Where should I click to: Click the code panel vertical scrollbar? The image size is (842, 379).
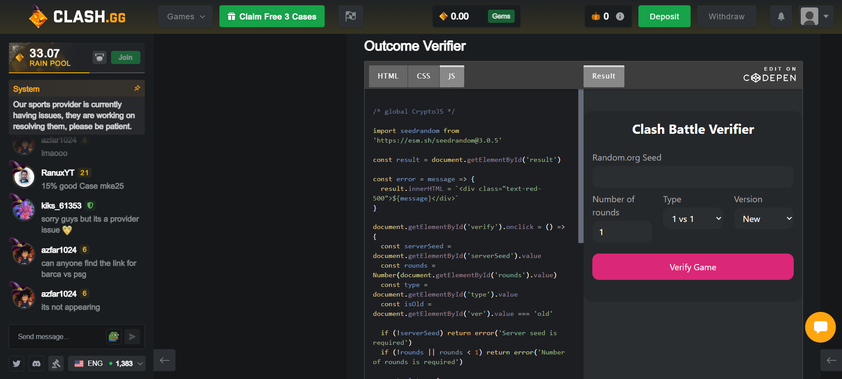pyautogui.click(x=580, y=166)
